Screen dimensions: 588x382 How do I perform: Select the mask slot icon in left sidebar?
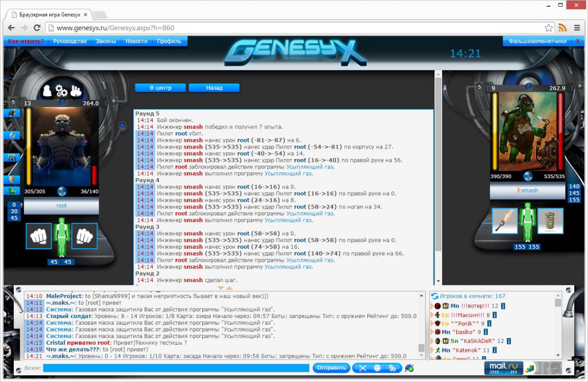click(12, 180)
